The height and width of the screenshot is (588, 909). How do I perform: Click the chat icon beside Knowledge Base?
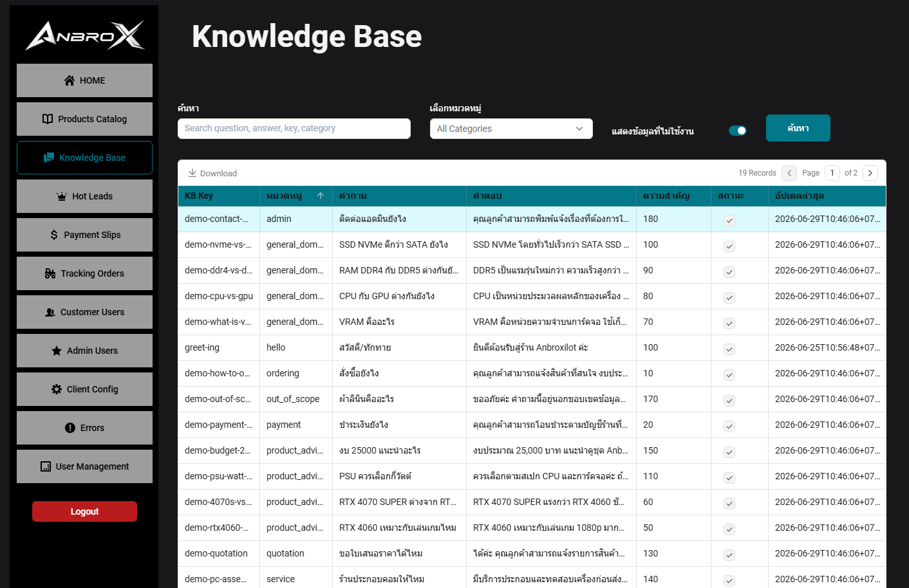49,158
